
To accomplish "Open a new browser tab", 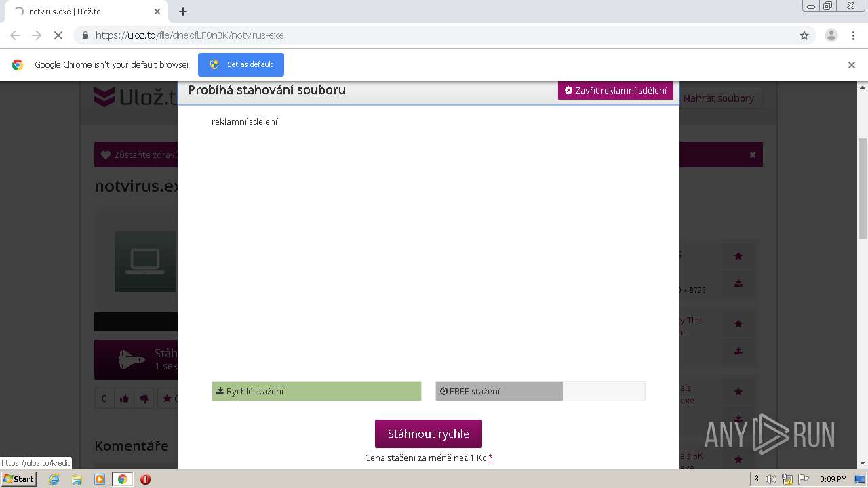I will click(183, 12).
